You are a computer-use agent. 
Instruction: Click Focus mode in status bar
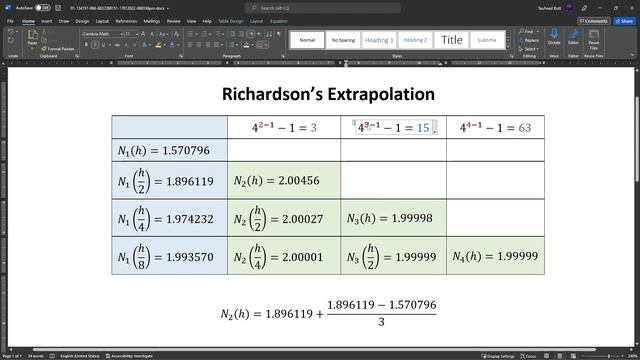[528, 356]
